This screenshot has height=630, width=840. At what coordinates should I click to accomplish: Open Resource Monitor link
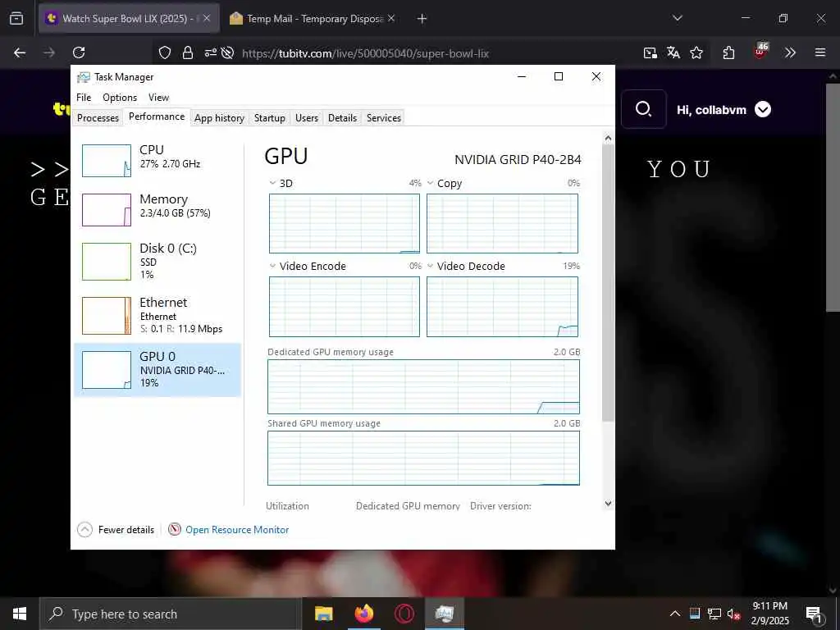pos(237,530)
